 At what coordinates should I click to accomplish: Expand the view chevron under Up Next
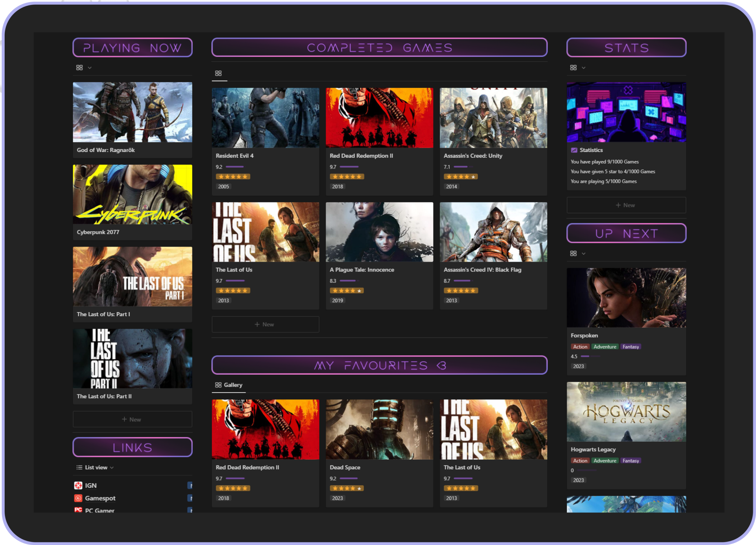[x=584, y=253]
